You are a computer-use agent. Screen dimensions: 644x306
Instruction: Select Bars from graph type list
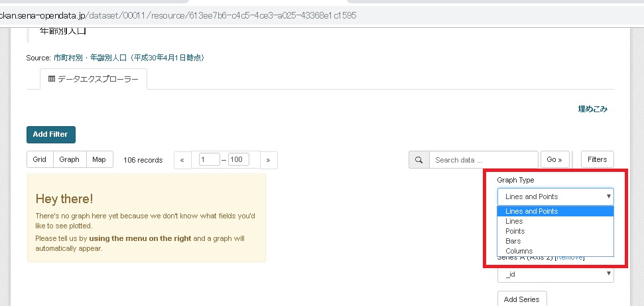coord(513,241)
